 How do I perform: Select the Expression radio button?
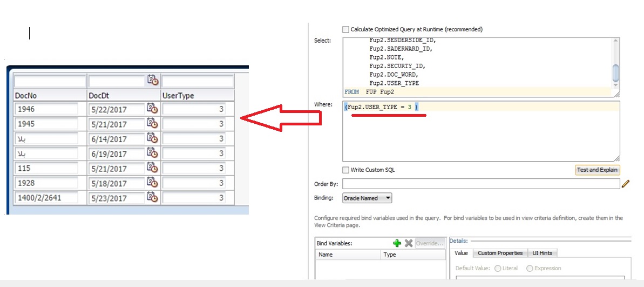point(530,268)
